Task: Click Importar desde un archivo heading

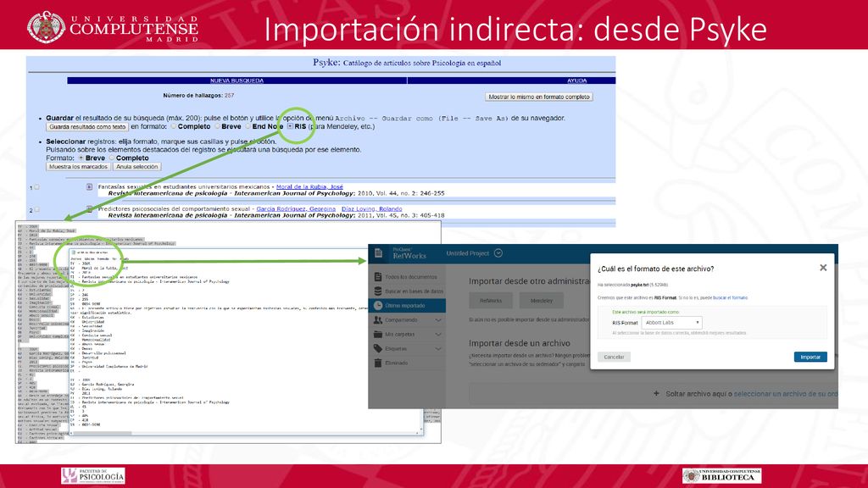Action: (520, 343)
